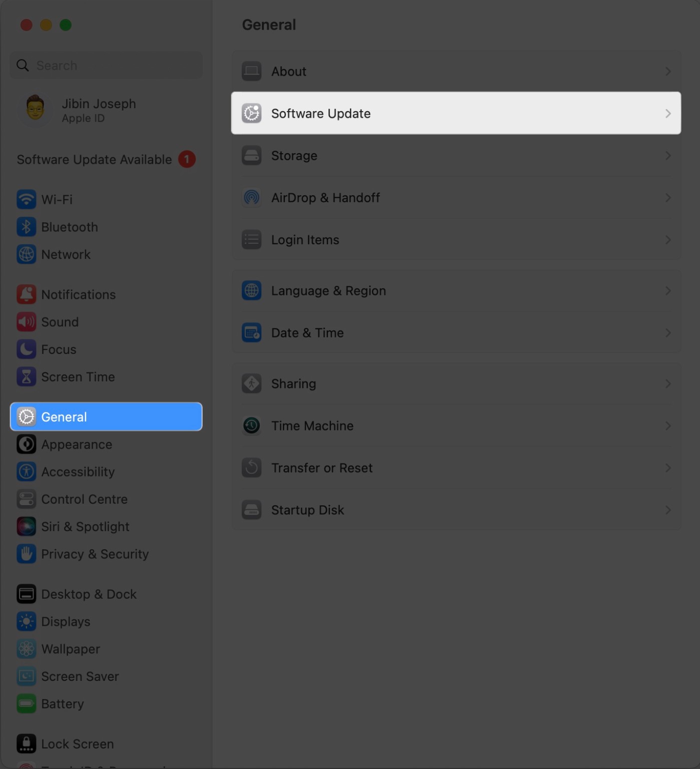Open Software Update via its chevron
The height and width of the screenshot is (769, 700).
pos(668,114)
